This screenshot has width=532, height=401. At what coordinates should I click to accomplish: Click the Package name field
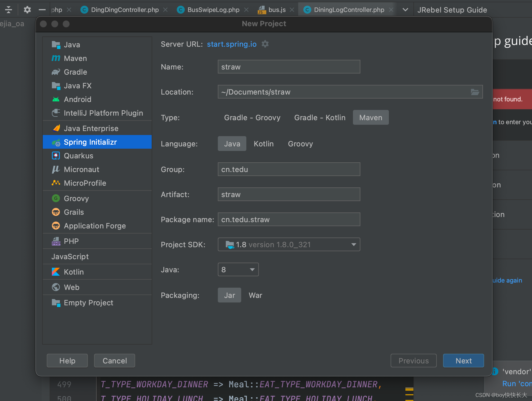click(x=289, y=219)
